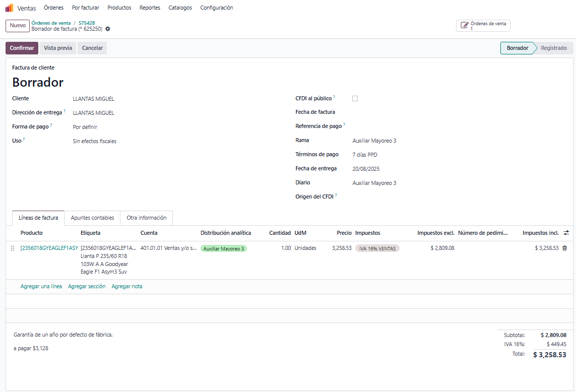Image resolution: width=576 pixels, height=392 pixels.
Task: Delete the invoice line with trash icon
Action: [x=564, y=248]
